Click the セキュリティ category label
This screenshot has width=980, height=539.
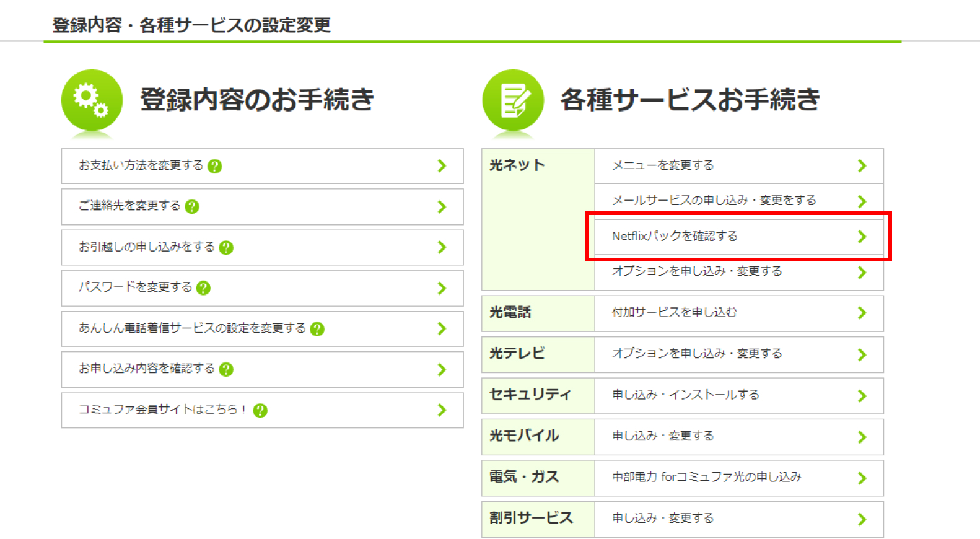click(x=530, y=395)
